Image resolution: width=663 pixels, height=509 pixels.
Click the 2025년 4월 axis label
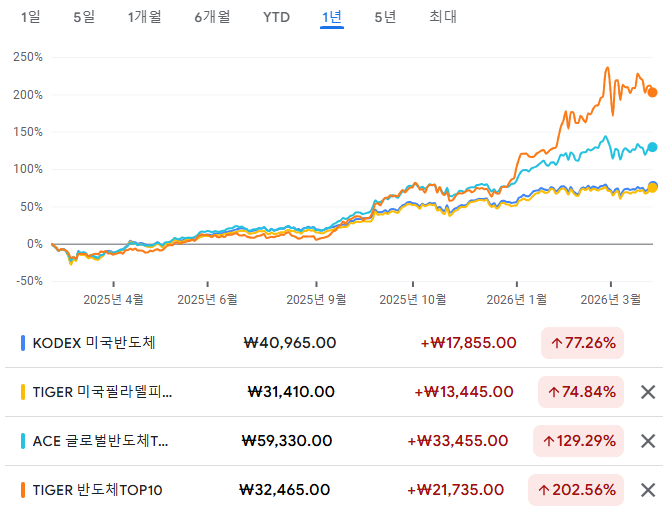pyautogui.click(x=113, y=300)
